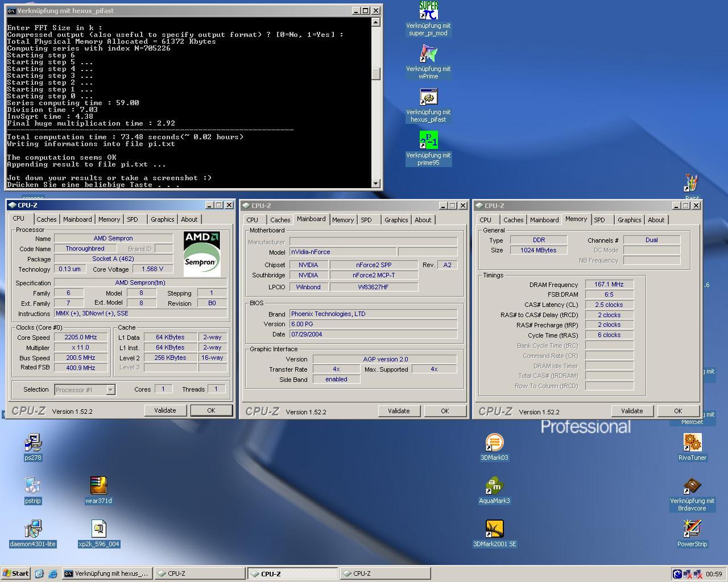Select Graphics tab in Memory window
The image size is (728, 582).
coord(630,220)
